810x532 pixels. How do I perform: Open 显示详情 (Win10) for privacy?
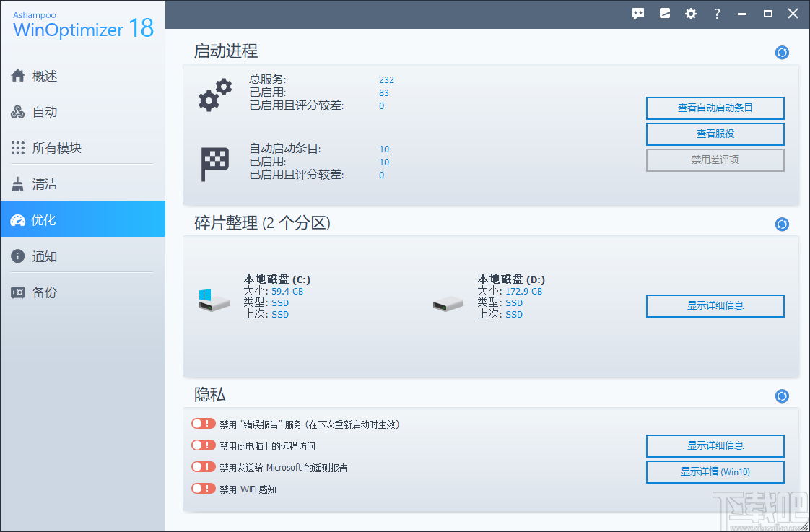(x=715, y=471)
